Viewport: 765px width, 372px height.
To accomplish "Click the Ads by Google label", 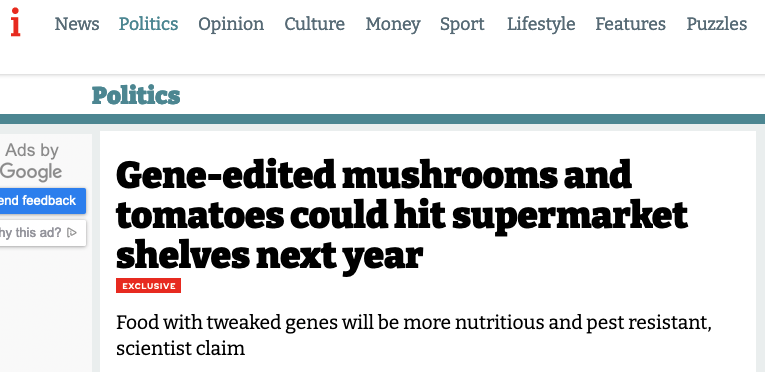I will (x=31, y=161).
